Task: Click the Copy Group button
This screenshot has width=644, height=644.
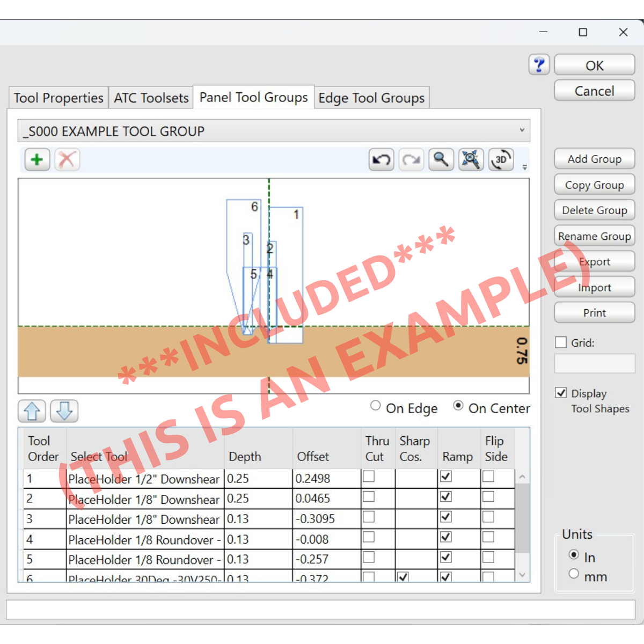Action: (594, 185)
